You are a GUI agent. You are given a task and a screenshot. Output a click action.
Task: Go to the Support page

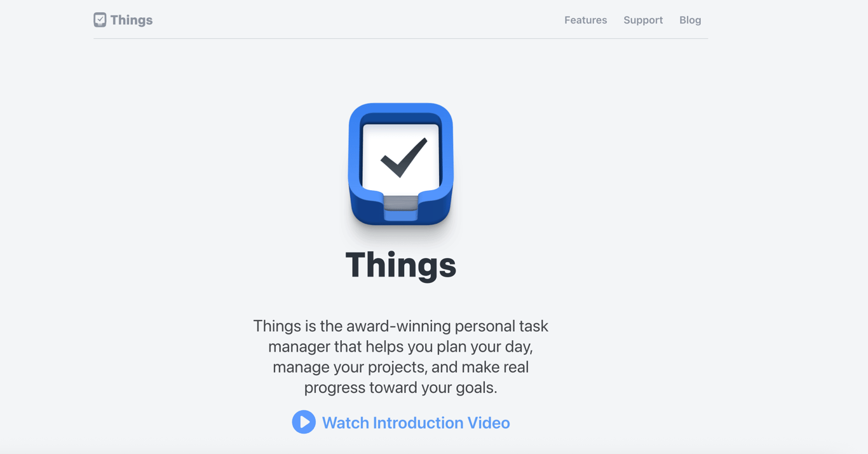[643, 20]
